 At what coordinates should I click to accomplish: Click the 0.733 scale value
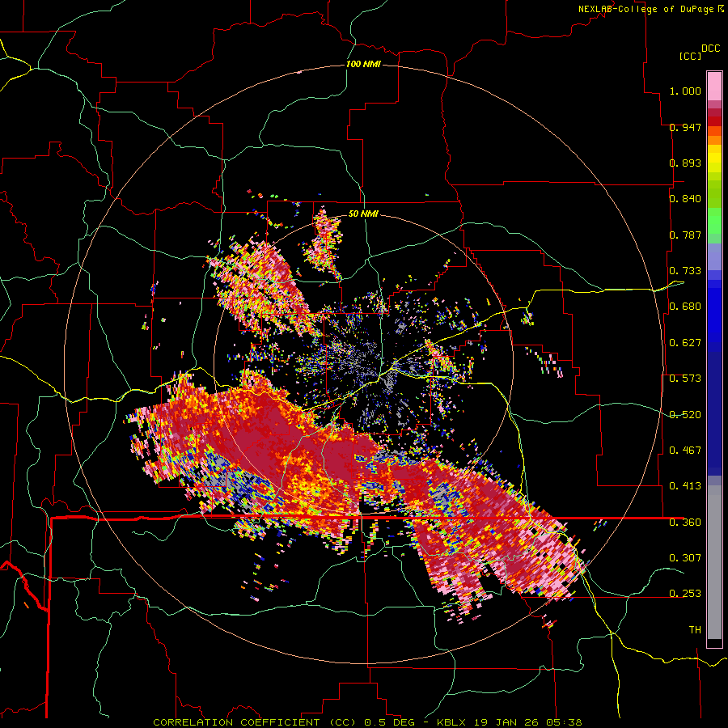coord(685,271)
